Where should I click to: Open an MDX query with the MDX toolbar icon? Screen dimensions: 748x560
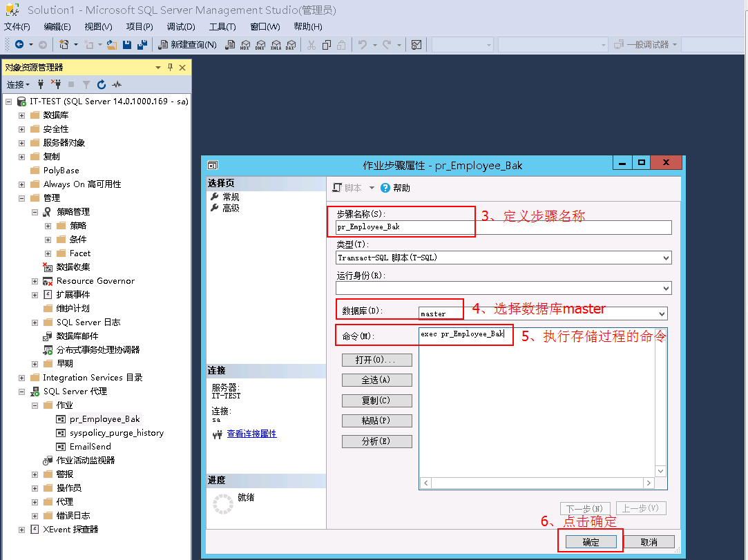244,44
